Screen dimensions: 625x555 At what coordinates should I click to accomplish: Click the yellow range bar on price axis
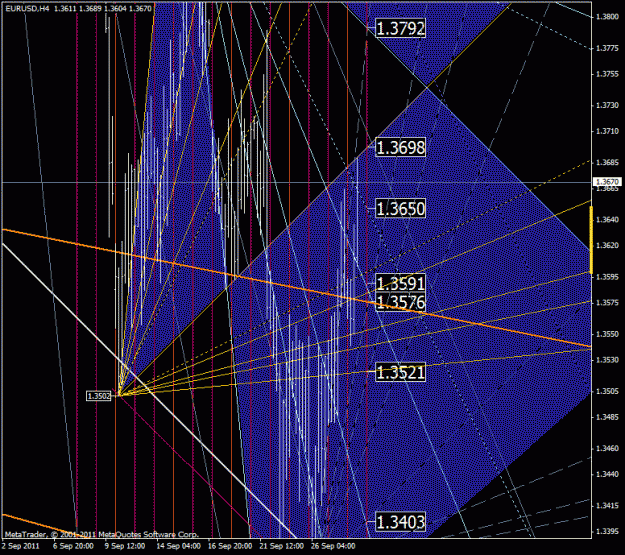click(x=591, y=240)
